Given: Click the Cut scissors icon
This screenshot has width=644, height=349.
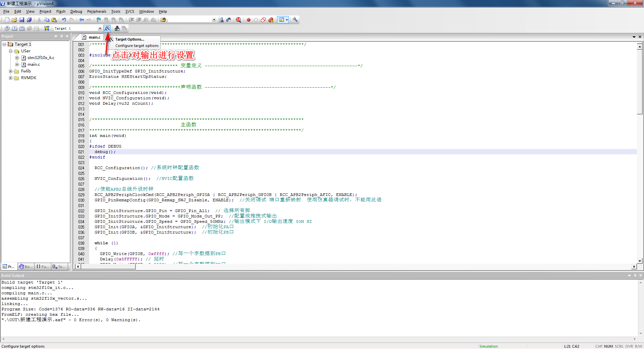Looking at the screenshot, I should [x=39, y=20].
